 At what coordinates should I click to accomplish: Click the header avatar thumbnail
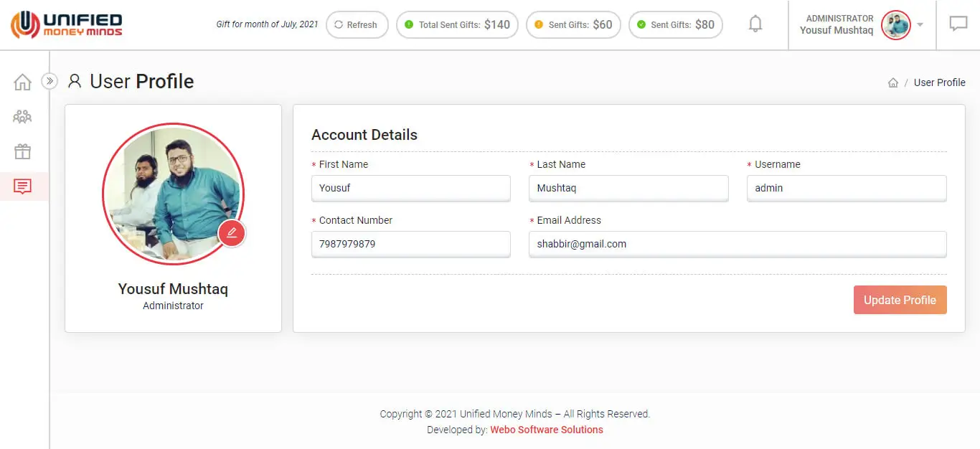click(895, 25)
